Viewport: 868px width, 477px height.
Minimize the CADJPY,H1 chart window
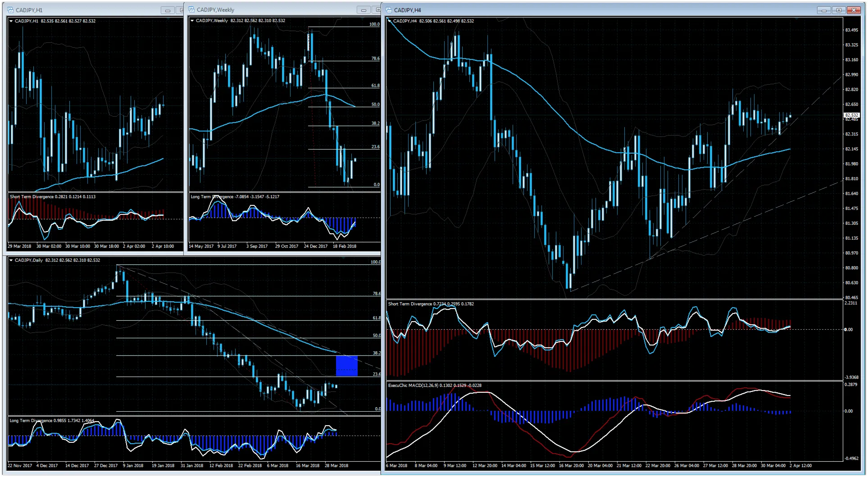168,10
